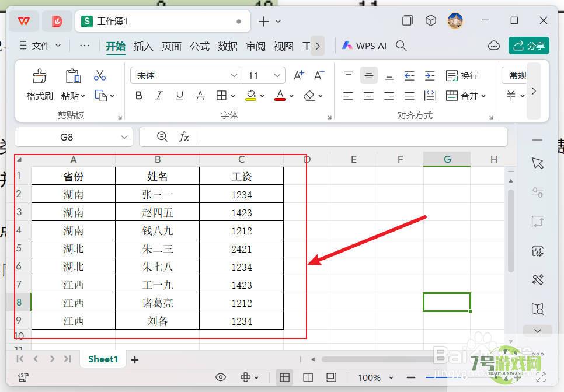Screen dimensions: 564x392
Task: Switch to the 数据 tab
Action: pyautogui.click(x=227, y=46)
